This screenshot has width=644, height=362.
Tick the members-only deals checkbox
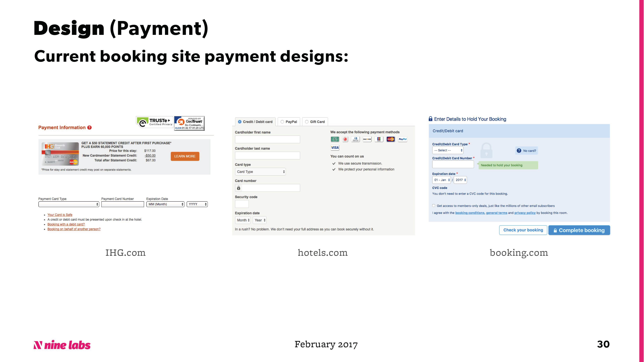click(434, 206)
